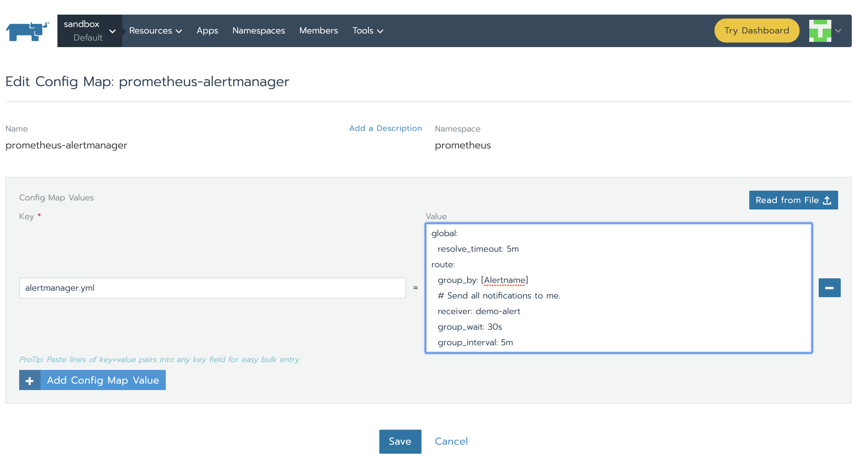This screenshot has width=868, height=468.
Task: Expand the user menu chevron beside avatar
Action: click(x=838, y=31)
